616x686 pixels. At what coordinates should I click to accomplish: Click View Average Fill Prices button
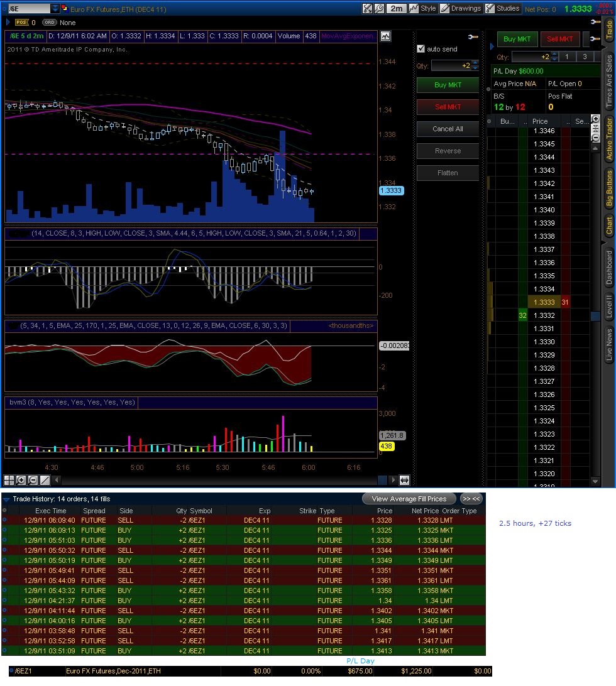[409, 499]
